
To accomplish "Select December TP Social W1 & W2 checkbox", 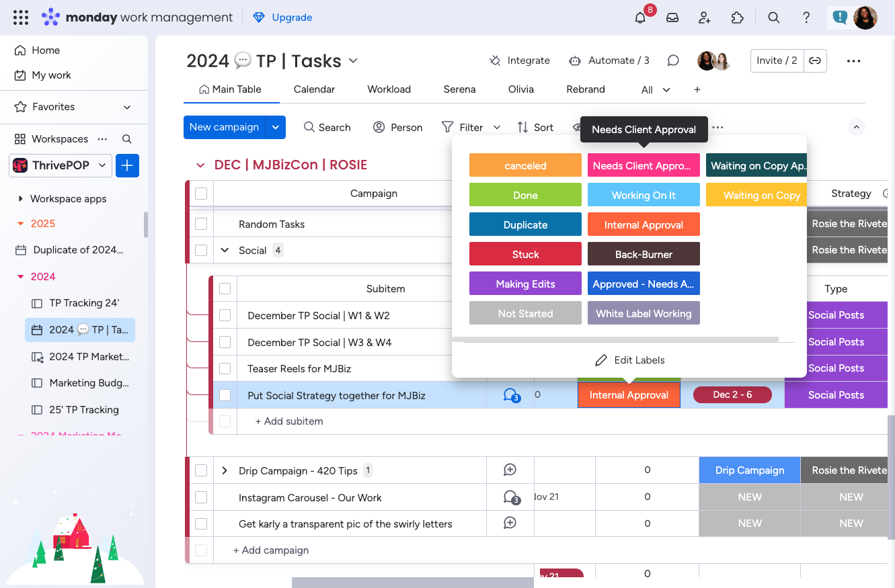I will (225, 315).
